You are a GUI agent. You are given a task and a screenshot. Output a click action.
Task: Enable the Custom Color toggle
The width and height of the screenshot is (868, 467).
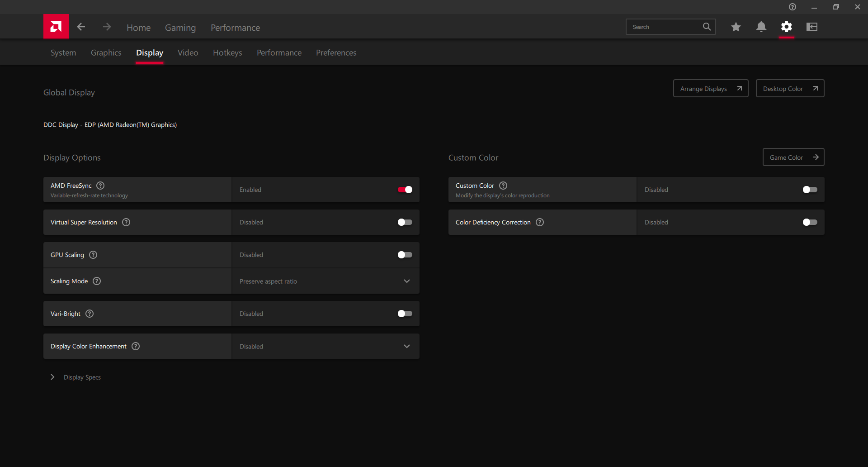tap(810, 190)
